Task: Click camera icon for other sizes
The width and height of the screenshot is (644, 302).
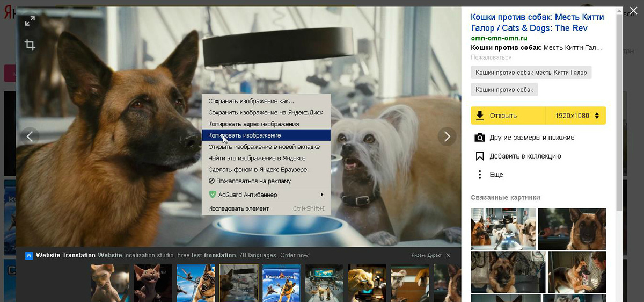Action: (x=480, y=138)
